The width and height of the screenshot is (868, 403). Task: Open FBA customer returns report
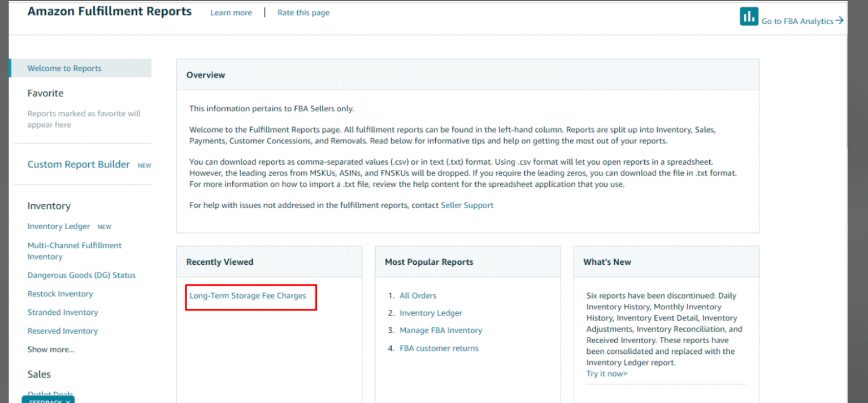(x=439, y=348)
